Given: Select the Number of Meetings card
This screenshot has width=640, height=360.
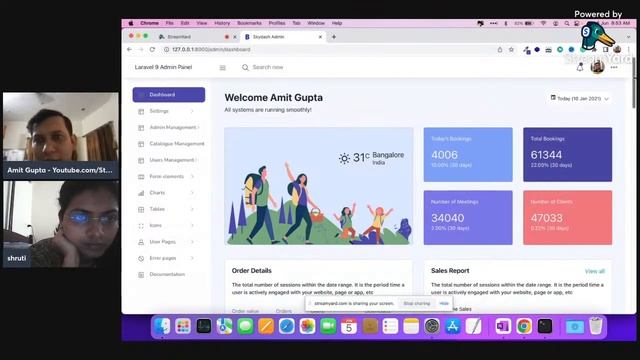Looking at the screenshot, I should pyautogui.click(x=468, y=218).
